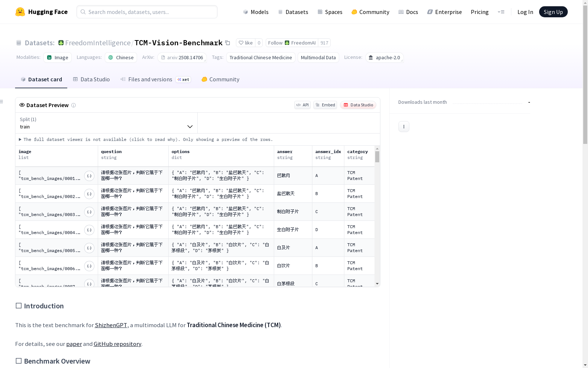Expand the dataset viewer unavailable message
This screenshot has width=588, height=368.
point(146,139)
